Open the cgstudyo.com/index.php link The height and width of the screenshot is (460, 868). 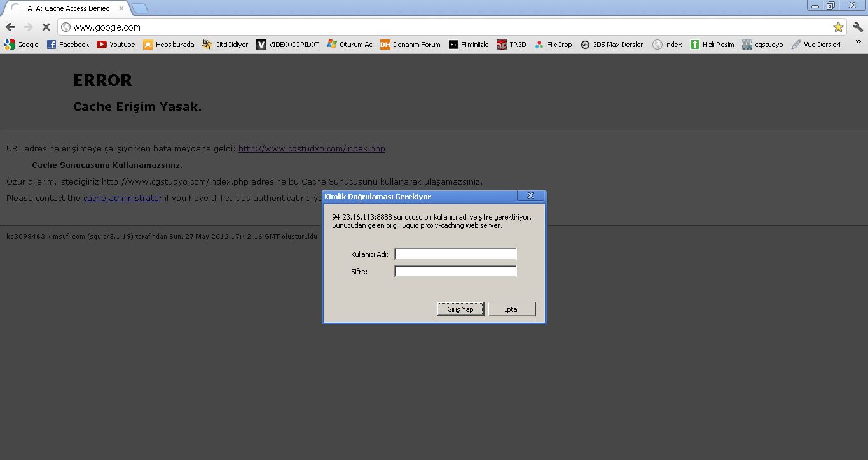pos(312,148)
